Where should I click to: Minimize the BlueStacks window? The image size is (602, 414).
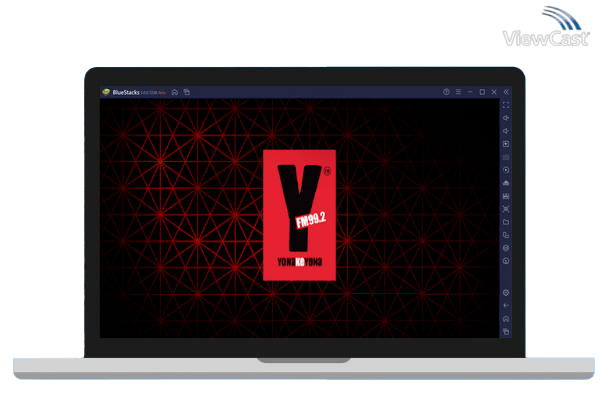pyautogui.click(x=470, y=92)
